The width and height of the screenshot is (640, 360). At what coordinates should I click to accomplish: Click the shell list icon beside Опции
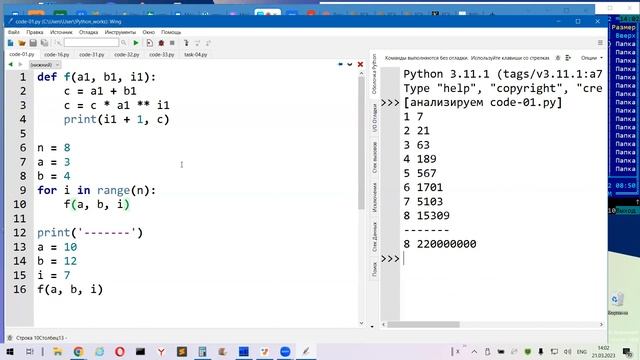tap(568, 58)
